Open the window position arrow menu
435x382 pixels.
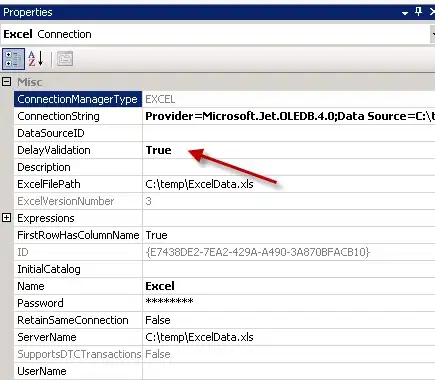point(405,13)
